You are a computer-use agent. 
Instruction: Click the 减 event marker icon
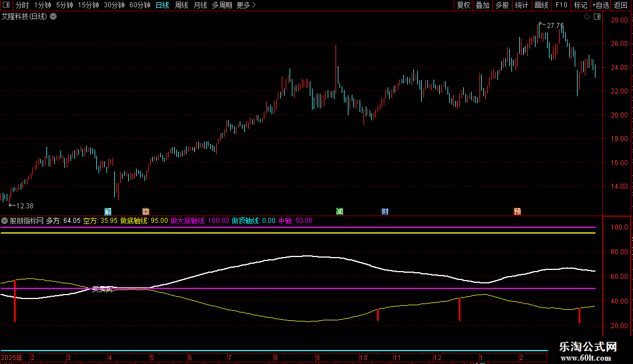coord(339,211)
